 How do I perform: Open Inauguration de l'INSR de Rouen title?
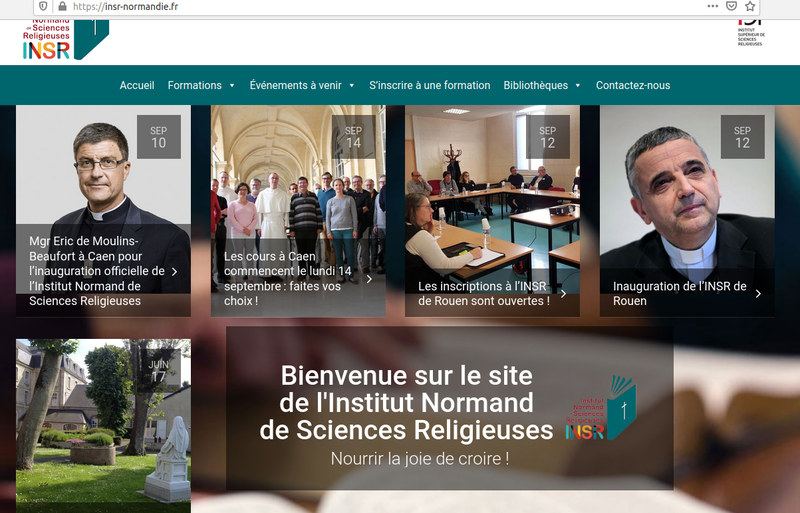click(x=680, y=294)
